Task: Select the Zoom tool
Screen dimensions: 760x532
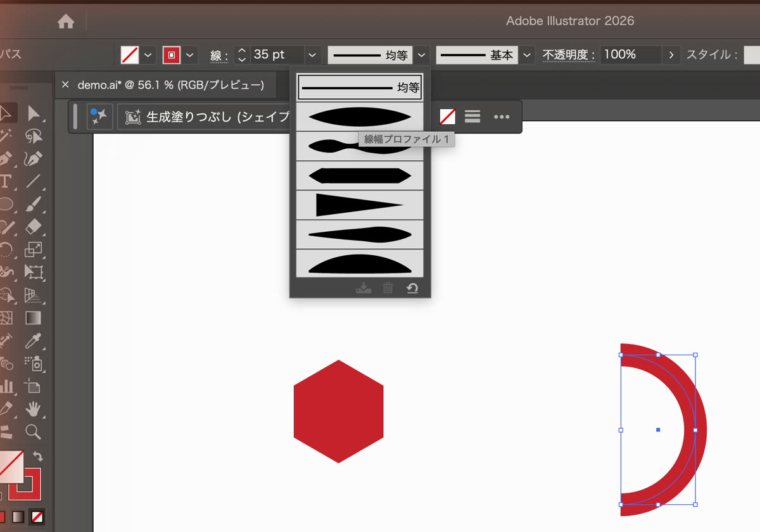Action: (x=34, y=432)
